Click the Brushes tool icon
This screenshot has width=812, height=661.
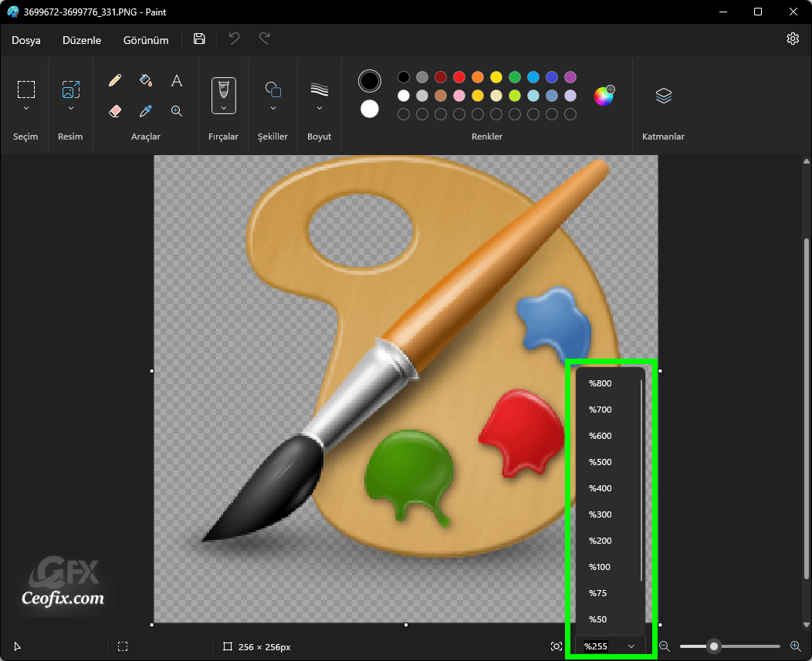click(x=224, y=89)
